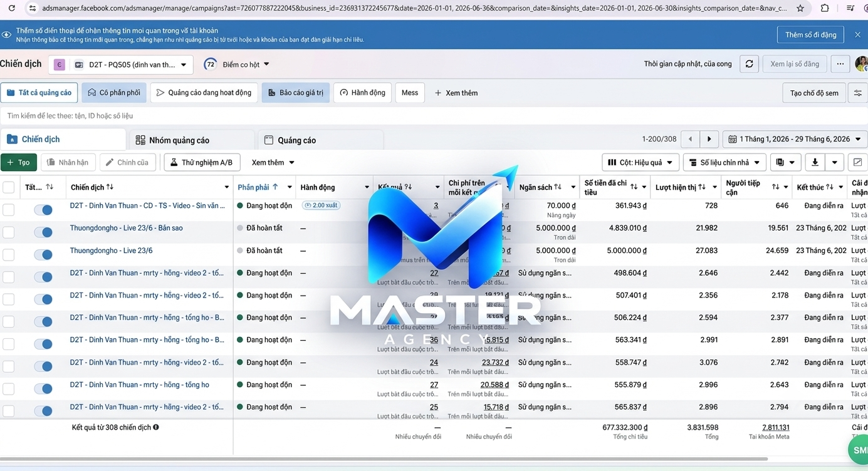Open the site information icon beside the URL
Viewport: 868px width, 471px height.
pyautogui.click(x=32, y=8)
